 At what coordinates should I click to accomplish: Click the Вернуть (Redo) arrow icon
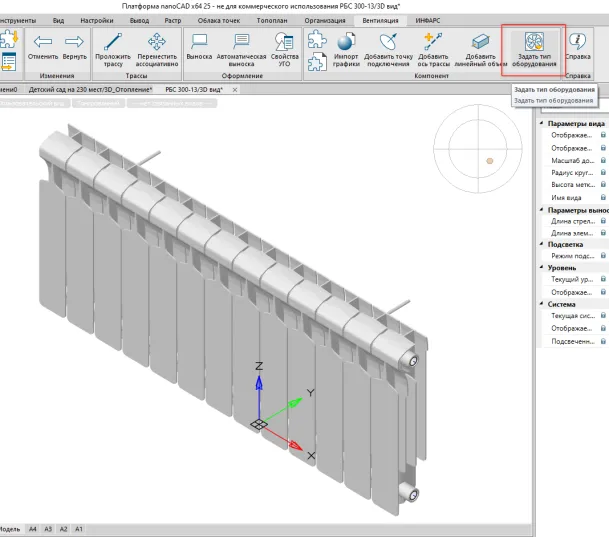[74, 42]
